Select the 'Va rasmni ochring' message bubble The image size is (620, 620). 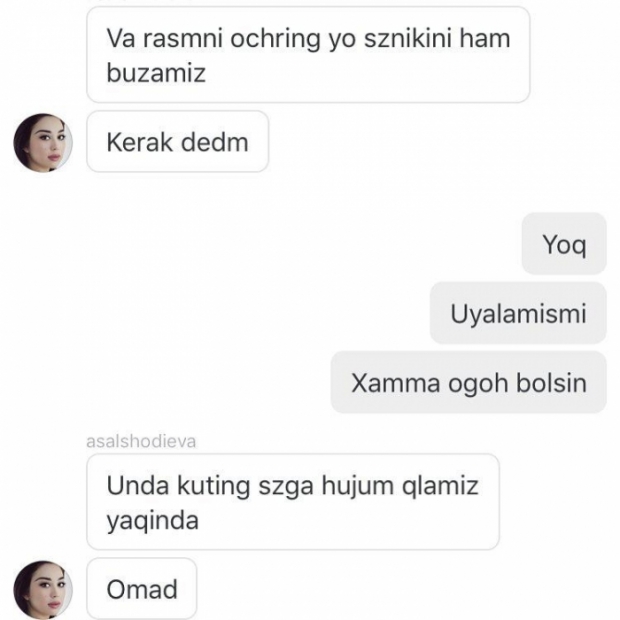308,55
